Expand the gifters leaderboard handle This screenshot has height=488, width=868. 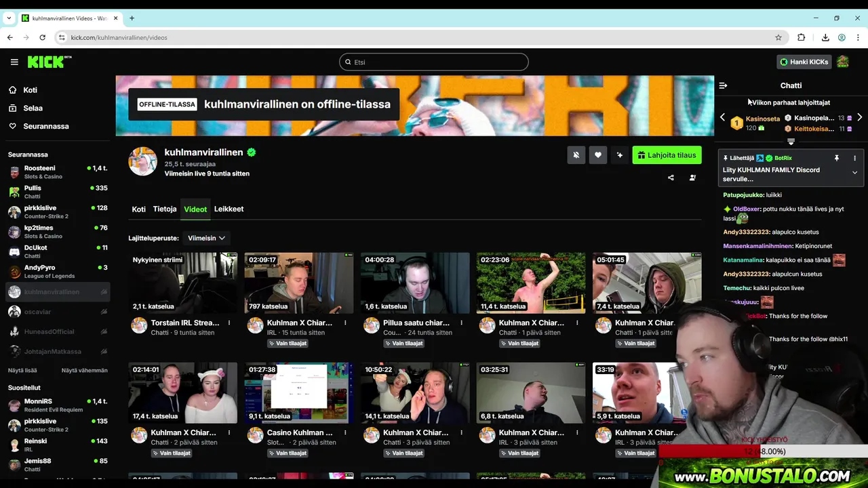tap(791, 142)
